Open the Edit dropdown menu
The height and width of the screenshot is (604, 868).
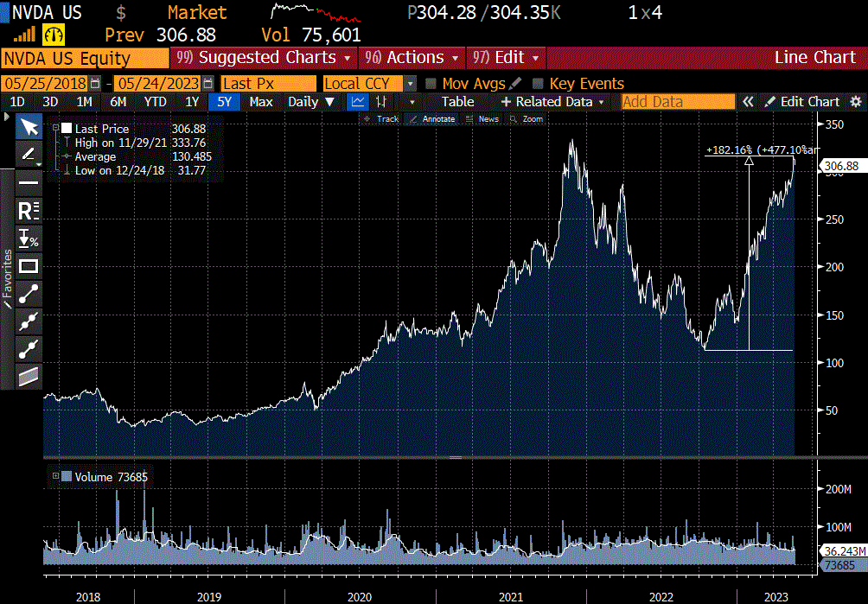point(506,58)
